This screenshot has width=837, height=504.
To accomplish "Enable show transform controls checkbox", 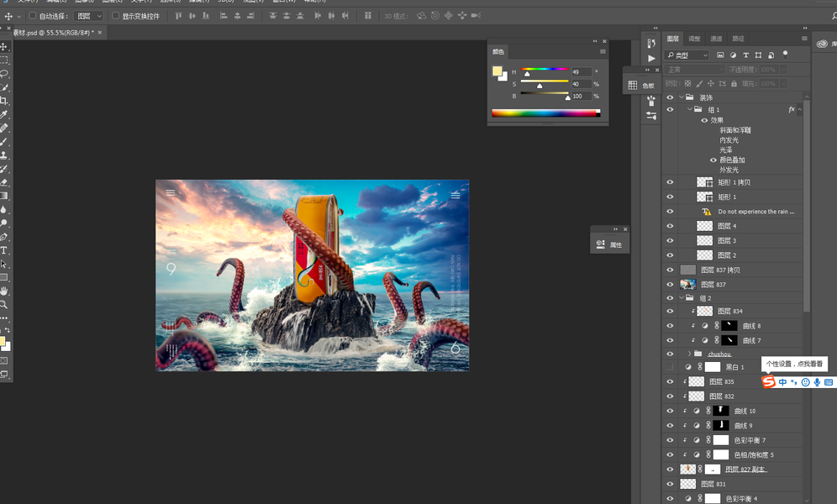I will point(115,16).
